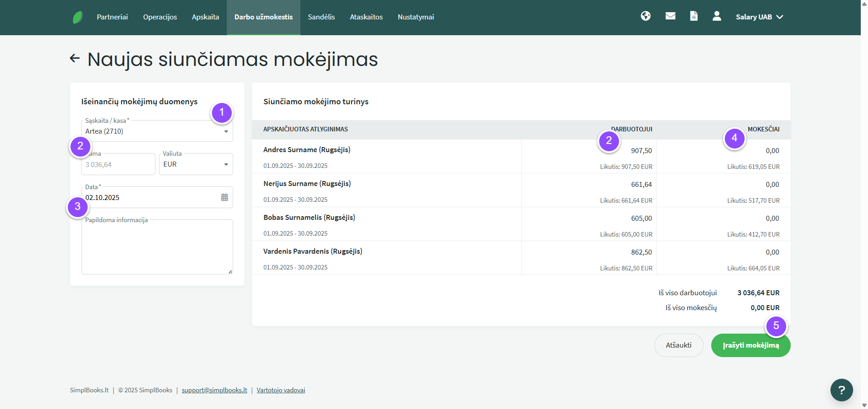Open the help question mark button
The width and height of the screenshot is (868, 409).
(841, 390)
